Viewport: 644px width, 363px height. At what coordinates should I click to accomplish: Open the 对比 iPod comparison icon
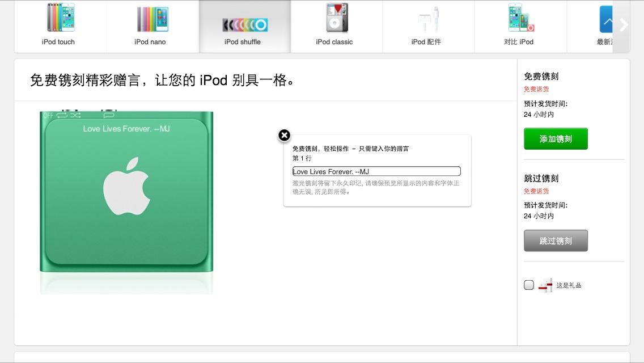click(521, 17)
